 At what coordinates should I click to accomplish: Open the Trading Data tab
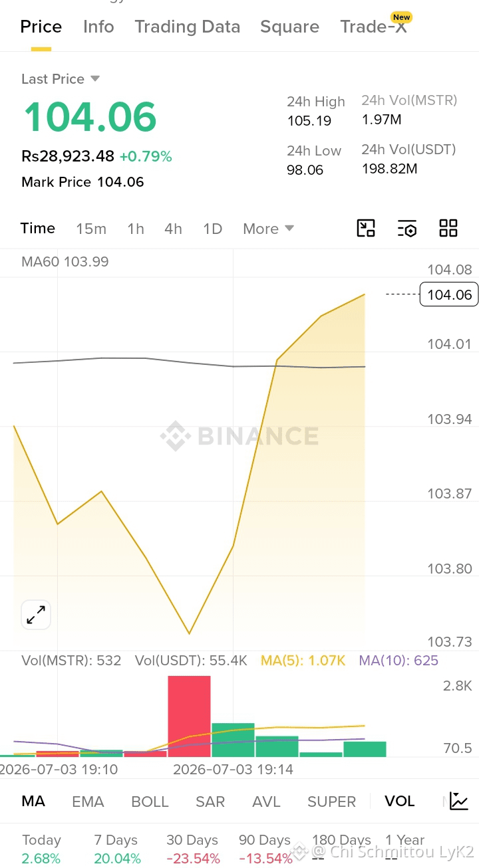(187, 27)
